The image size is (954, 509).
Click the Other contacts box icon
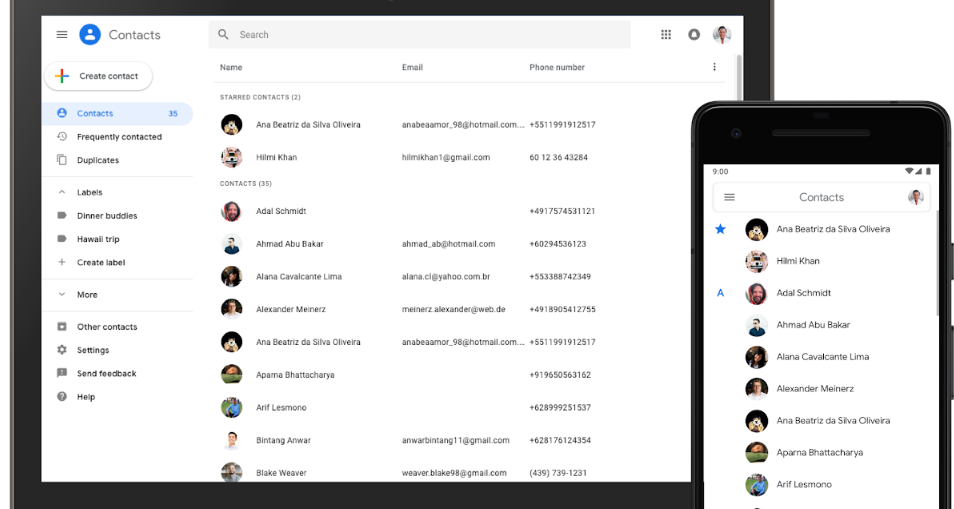61,327
